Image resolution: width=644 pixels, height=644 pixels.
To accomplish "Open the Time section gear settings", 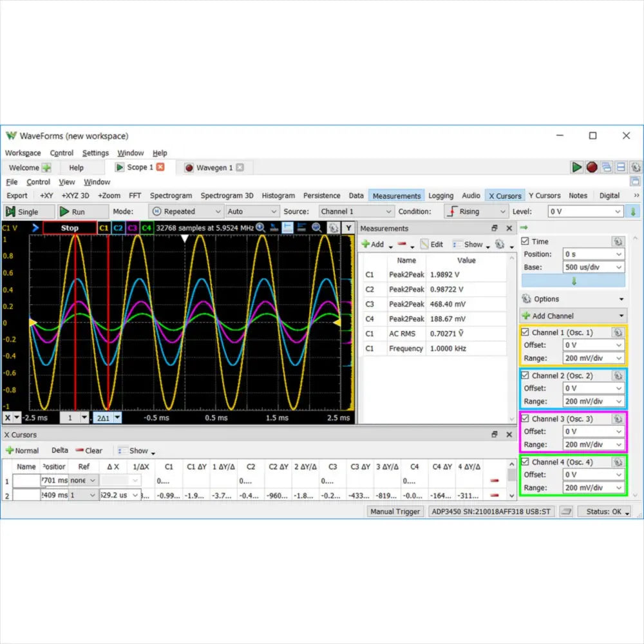I will coord(618,241).
